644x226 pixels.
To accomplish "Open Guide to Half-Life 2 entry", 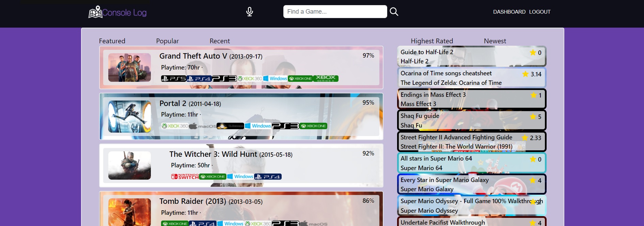I will tap(472, 56).
